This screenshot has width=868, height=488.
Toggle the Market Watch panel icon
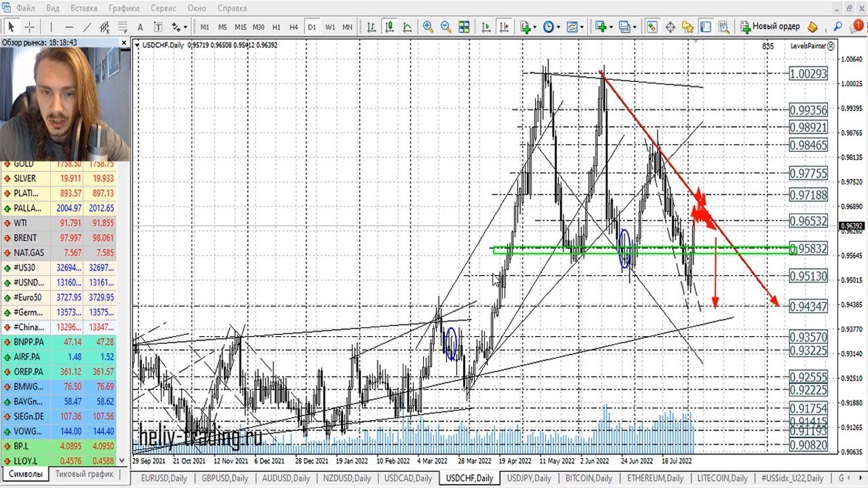pos(652,27)
